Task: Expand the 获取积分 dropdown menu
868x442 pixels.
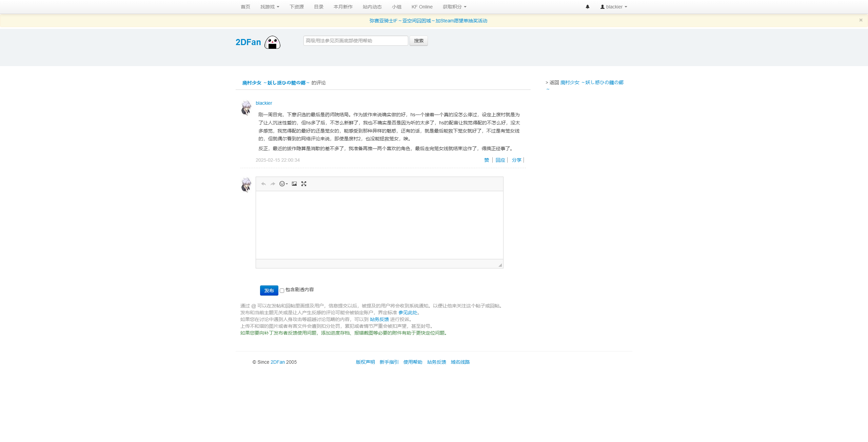Action: coord(454,7)
